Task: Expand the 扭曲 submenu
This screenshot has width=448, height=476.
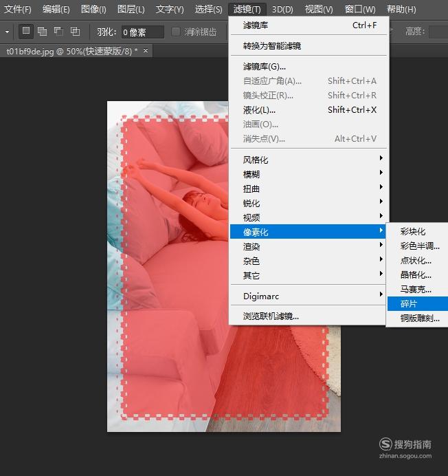Action: (309, 189)
